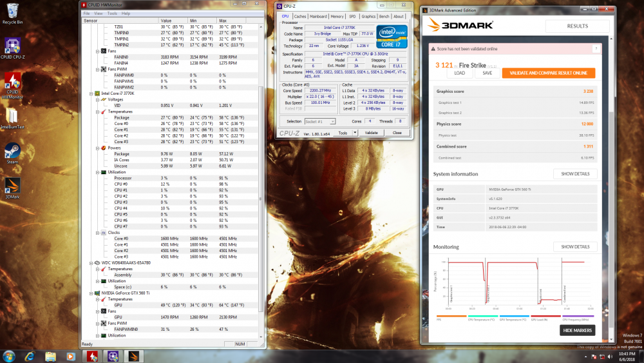Click the HWMonitor vertical scrollbar thumb
This screenshot has height=363, width=644.
tap(260, 199)
